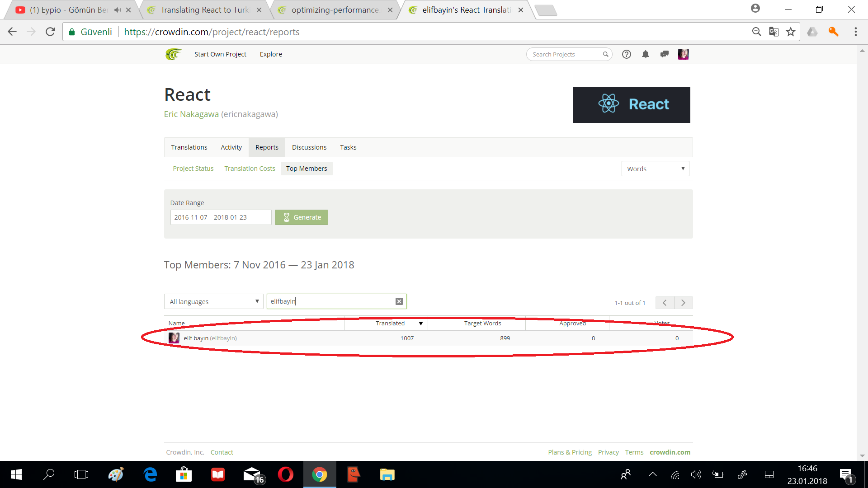
Task: Switch to optimizing-performance browser tab
Action: coord(335,10)
